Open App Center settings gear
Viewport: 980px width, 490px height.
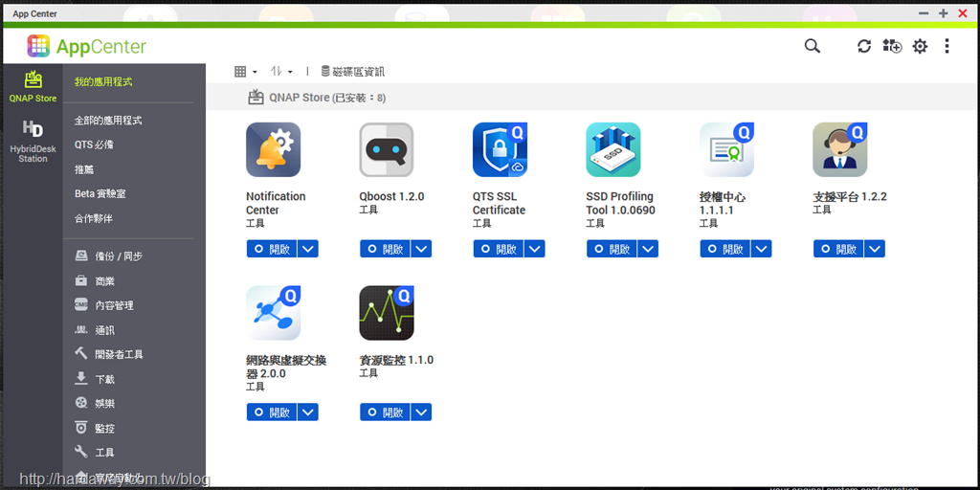920,46
